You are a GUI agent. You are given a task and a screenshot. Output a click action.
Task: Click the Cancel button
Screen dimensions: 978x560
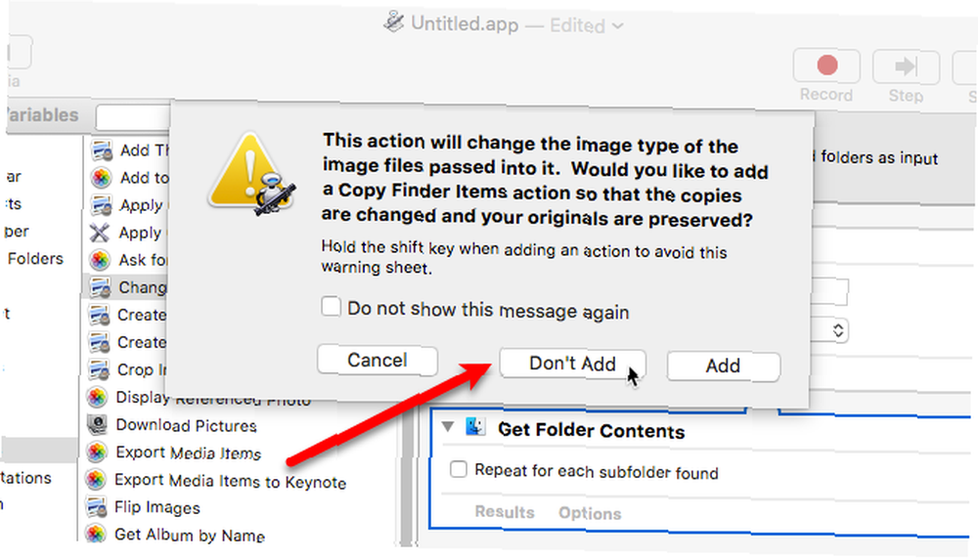(378, 360)
